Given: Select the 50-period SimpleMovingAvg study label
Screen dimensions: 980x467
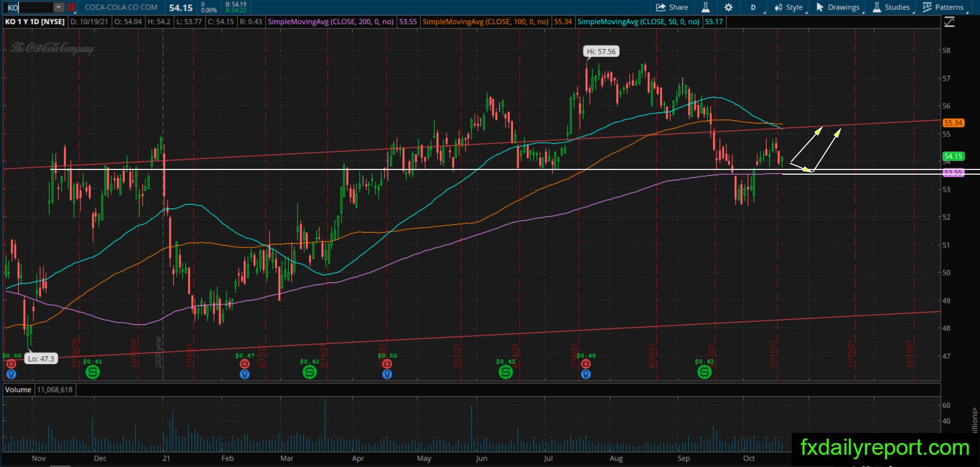Looking at the screenshot, I should (639, 22).
